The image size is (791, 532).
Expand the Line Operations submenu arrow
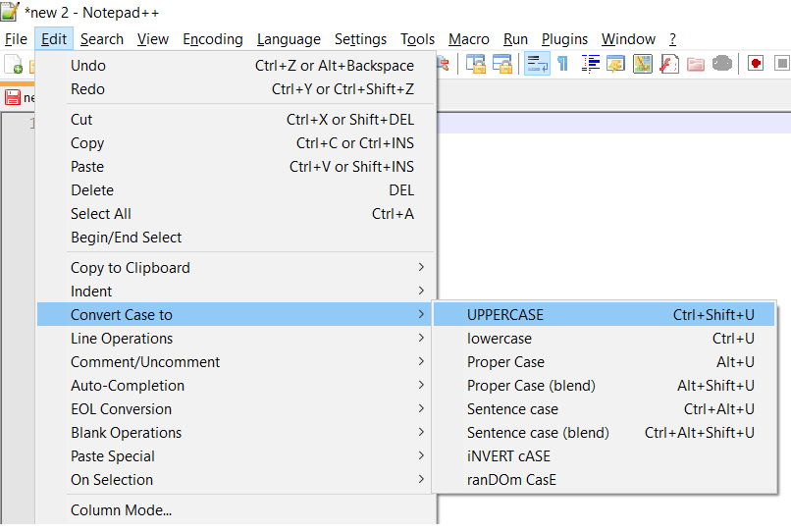point(421,338)
